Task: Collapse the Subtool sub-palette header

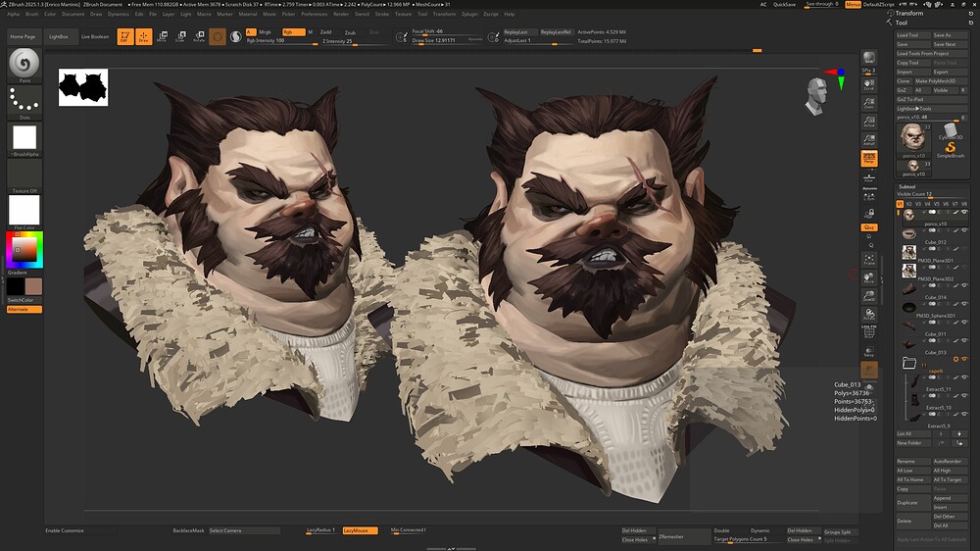Action: 906,186
